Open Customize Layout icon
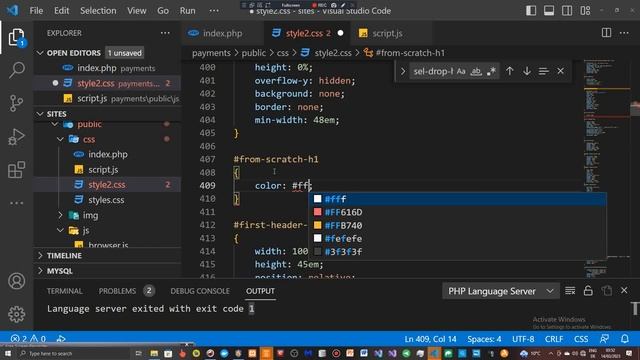This screenshot has width=640, height=360. tap(585, 11)
